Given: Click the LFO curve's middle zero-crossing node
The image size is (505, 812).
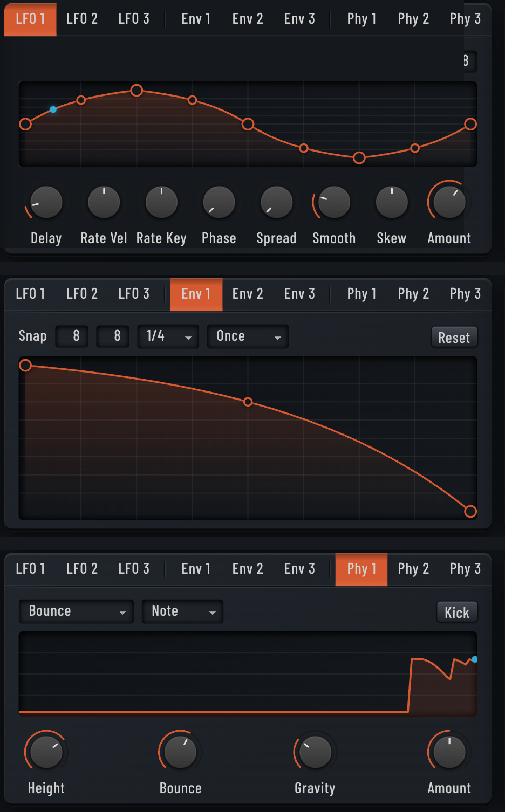Looking at the screenshot, I should (x=248, y=124).
